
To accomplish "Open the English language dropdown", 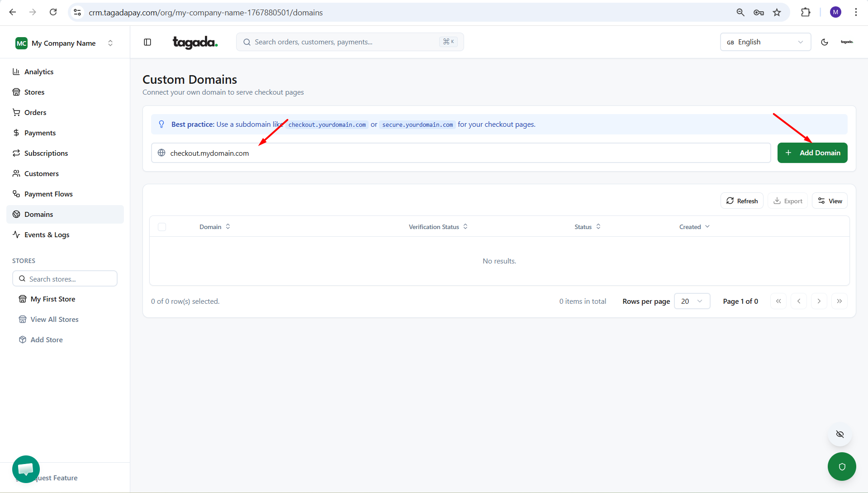I will tap(765, 42).
